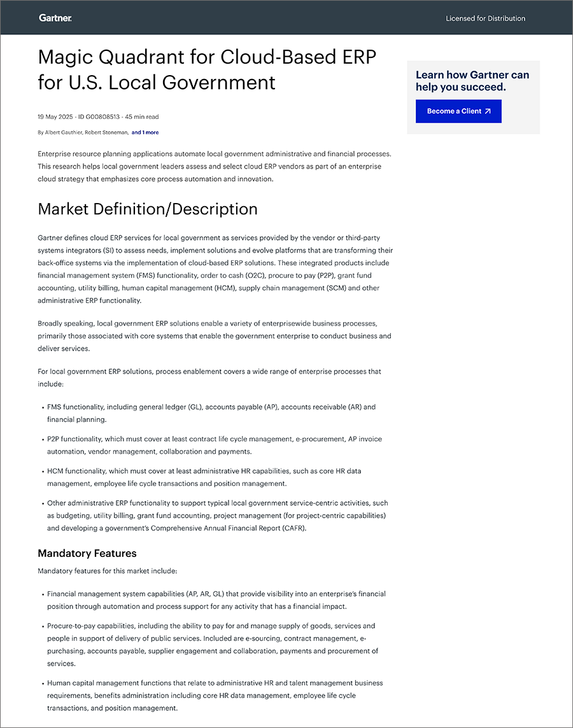Click the bullet starting 'P2P functionality, which must cover'
Viewport: 573px width, 728px height.
[215, 445]
